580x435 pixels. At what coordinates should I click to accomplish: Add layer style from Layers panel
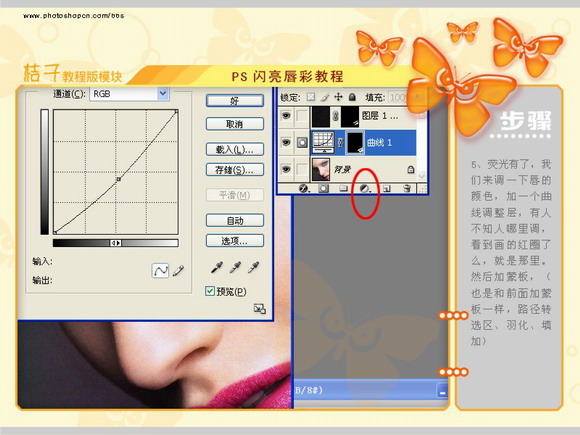[304, 189]
